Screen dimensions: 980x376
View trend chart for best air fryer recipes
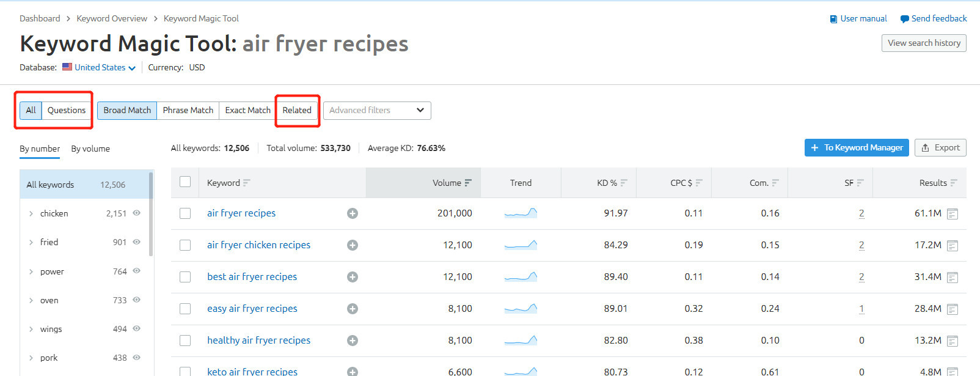(x=521, y=277)
